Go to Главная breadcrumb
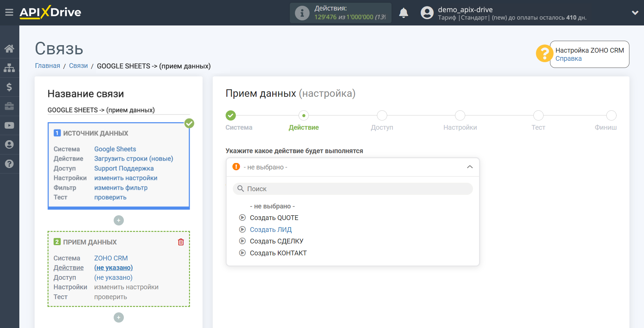 [x=48, y=66]
